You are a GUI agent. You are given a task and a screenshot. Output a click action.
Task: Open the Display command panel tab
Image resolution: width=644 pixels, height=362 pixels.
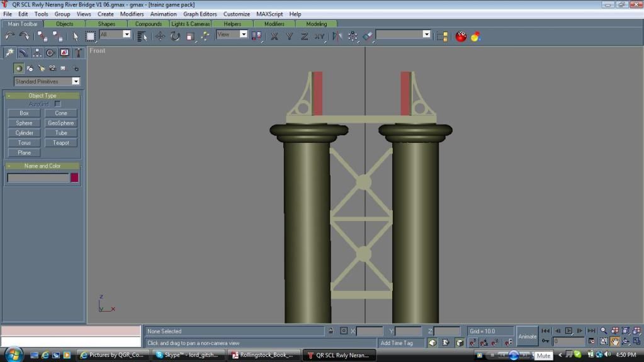64,53
